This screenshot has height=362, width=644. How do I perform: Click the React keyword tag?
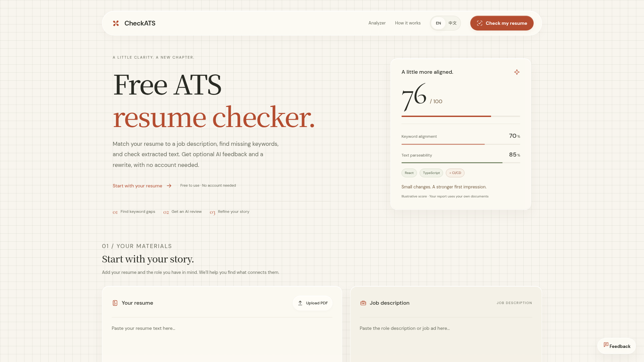click(x=409, y=173)
